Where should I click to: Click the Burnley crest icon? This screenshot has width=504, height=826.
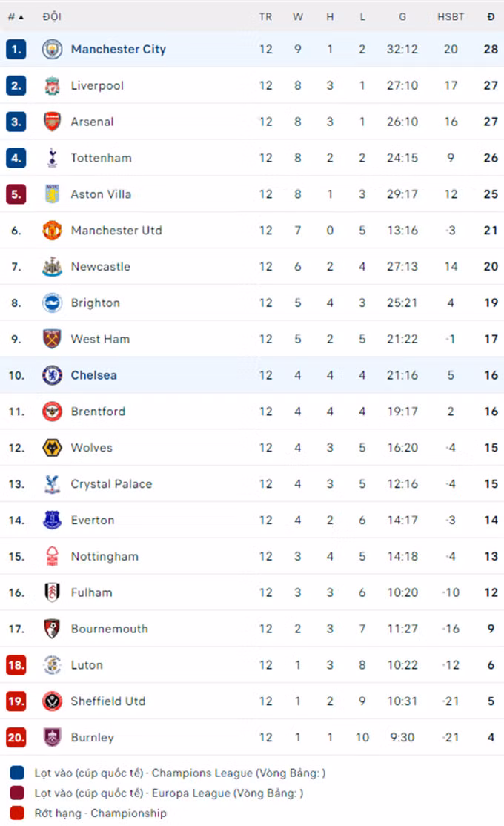point(52,738)
